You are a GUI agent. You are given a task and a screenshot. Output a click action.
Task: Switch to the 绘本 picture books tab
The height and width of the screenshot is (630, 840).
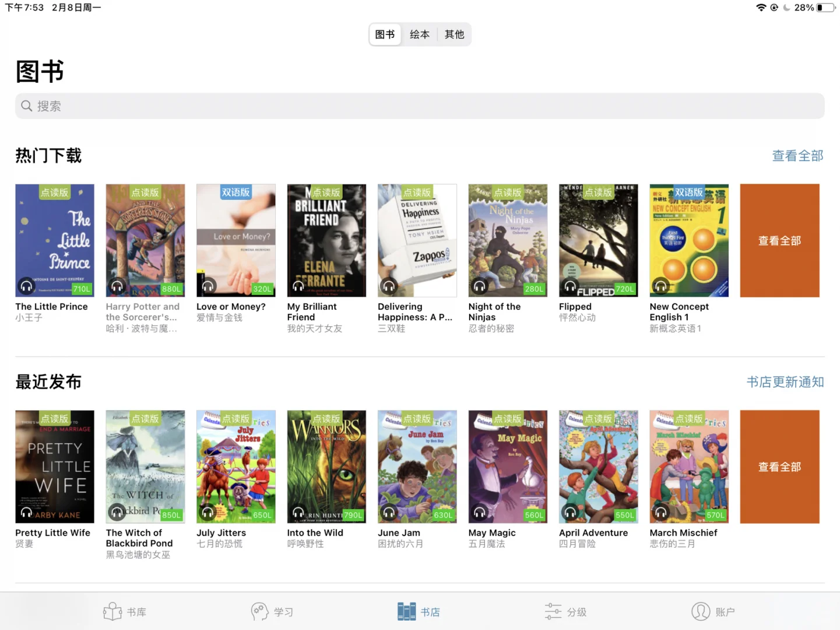tap(420, 34)
